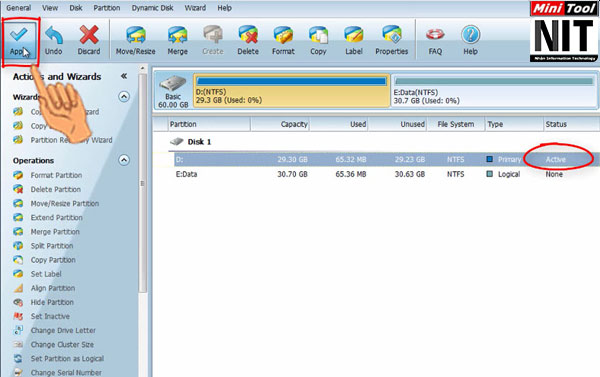Open the Partition menu

point(107,8)
